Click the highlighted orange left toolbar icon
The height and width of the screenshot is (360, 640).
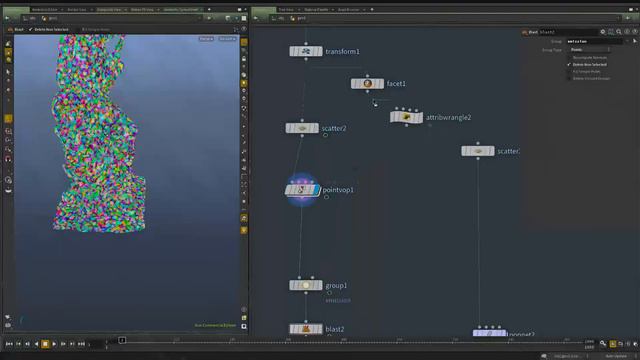[x=8, y=119]
